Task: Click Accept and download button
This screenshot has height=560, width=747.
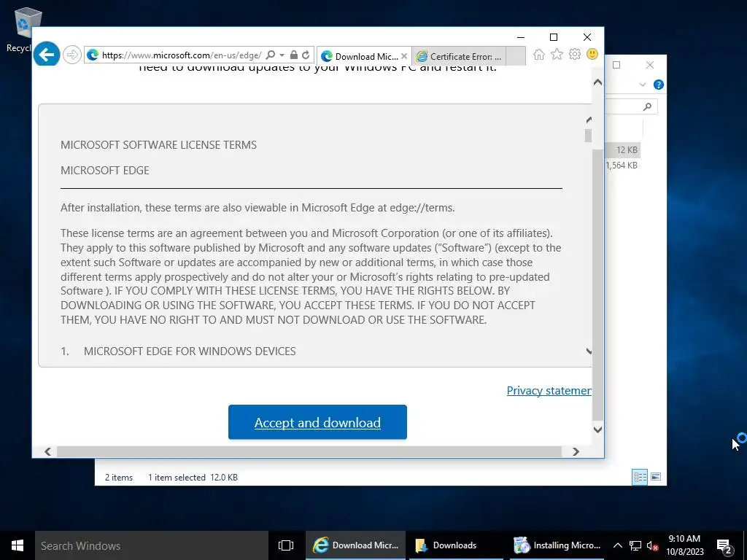Action: [317, 422]
